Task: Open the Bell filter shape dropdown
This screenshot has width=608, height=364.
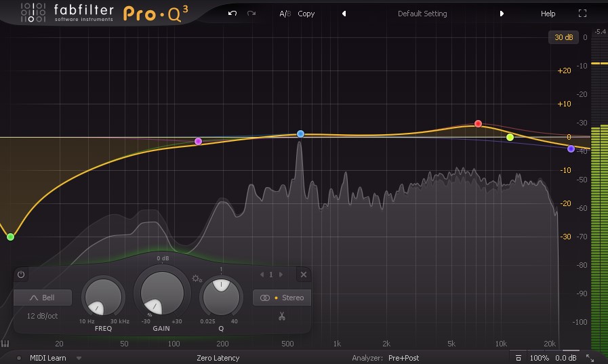Action: point(43,298)
